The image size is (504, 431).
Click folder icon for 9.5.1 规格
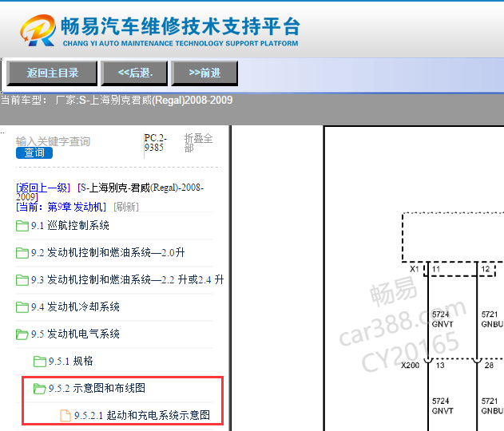coord(39,362)
